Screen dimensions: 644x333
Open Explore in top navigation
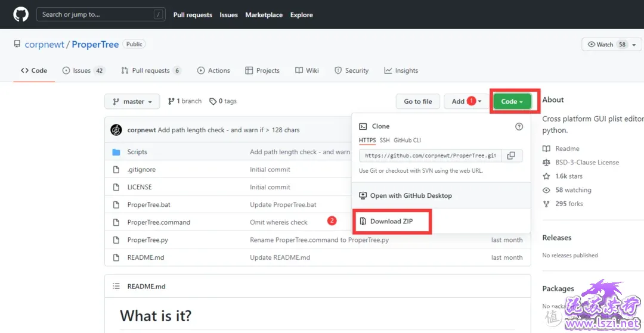click(x=302, y=15)
